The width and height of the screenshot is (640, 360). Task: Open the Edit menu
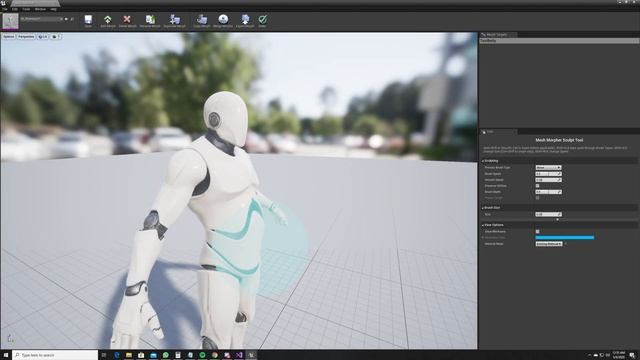click(15, 9)
